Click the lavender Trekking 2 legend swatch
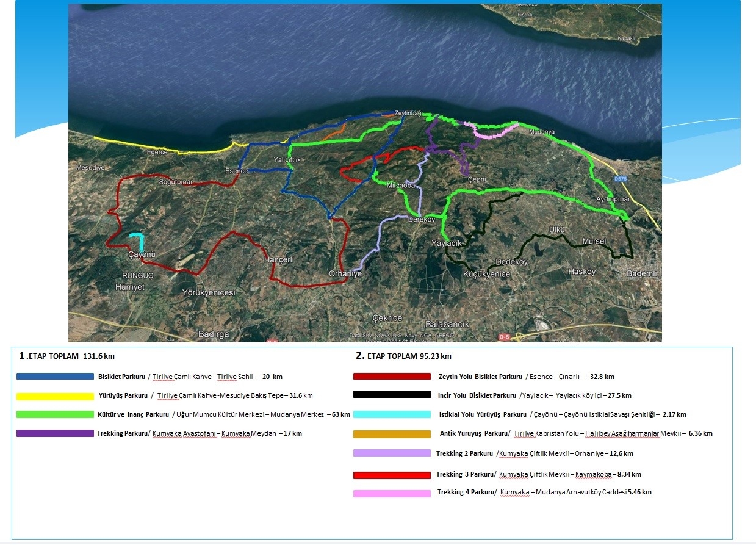This screenshot has width=756, height=545. click(392, 453)
